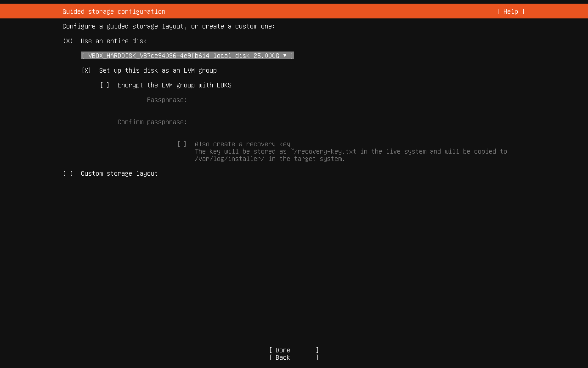Choose the "Custom storage layout" option

point(68,173)
